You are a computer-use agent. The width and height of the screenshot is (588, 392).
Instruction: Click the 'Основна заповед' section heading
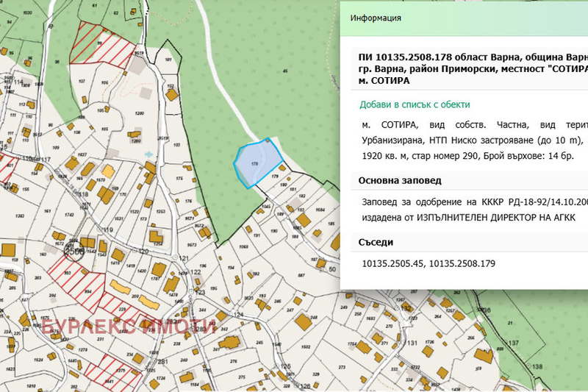tap(399, 180)
